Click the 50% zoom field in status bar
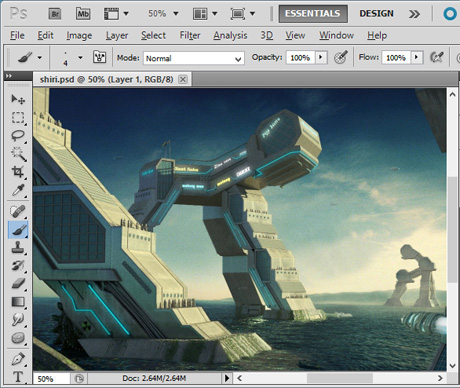This screenshot has width=460, height=388. [x=52, y=379]
